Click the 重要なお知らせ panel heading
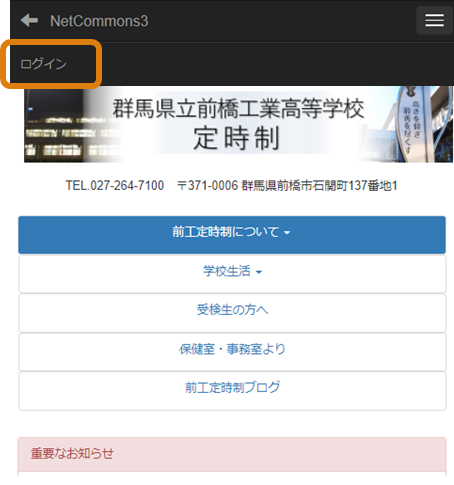Viewport: 454px width, 485px height. click(232, 454)
